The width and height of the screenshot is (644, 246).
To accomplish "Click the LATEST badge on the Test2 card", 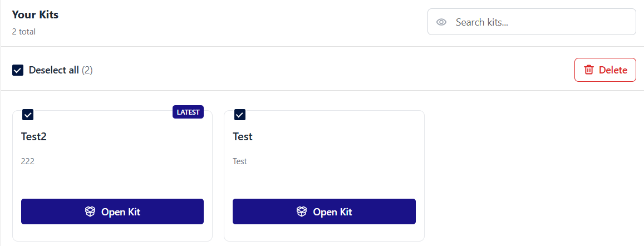I will (188, 112).
